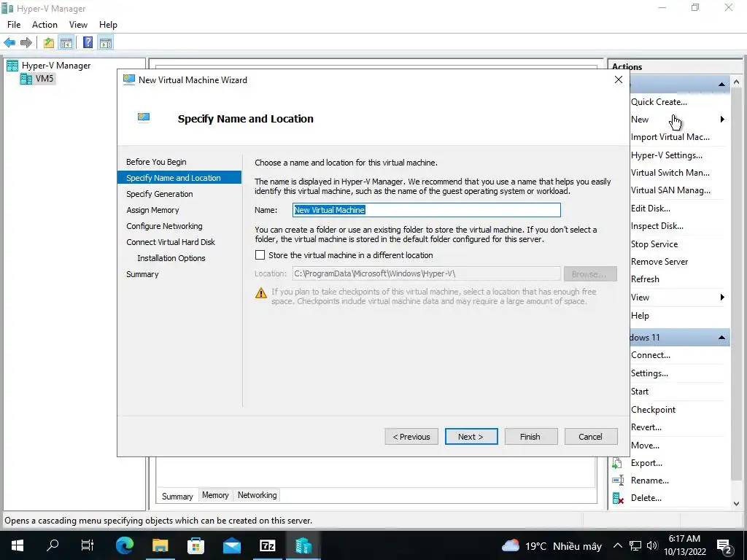This screenshot has width=747, height=560.
Task: Open the View menu
Action: click(x=78, y=25)
